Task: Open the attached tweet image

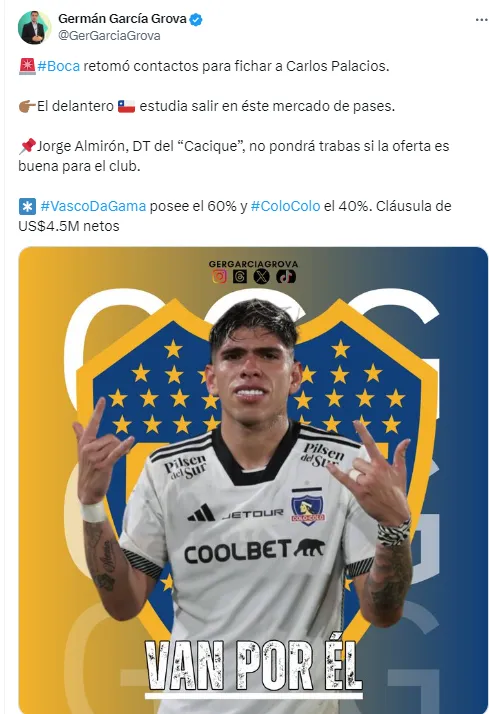Action: point(253,480)
